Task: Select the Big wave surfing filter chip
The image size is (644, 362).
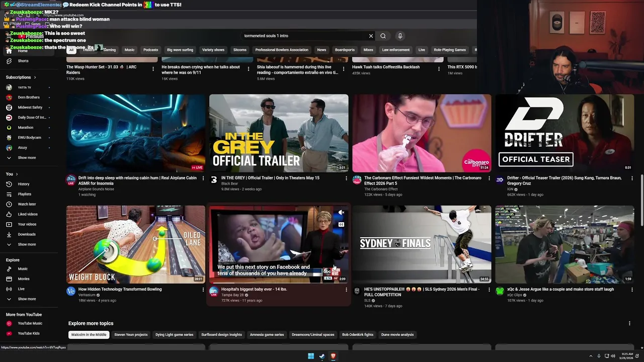Action: (x=180, y=50)
